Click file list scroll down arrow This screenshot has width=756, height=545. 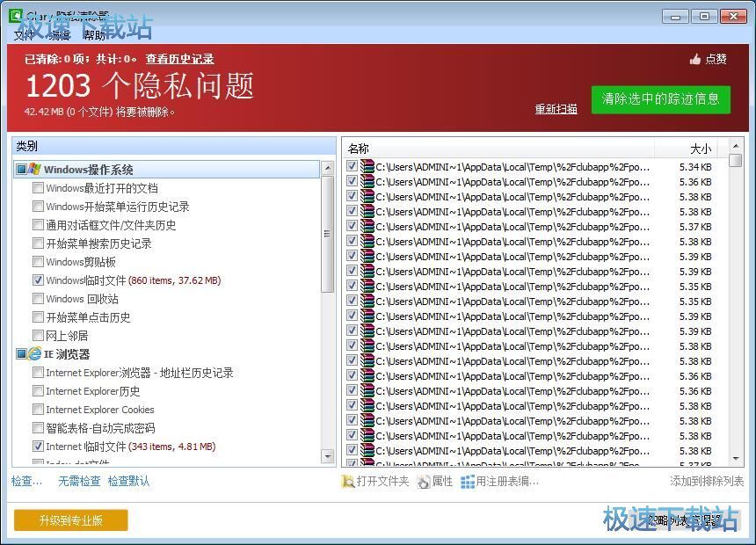[735, 459]
